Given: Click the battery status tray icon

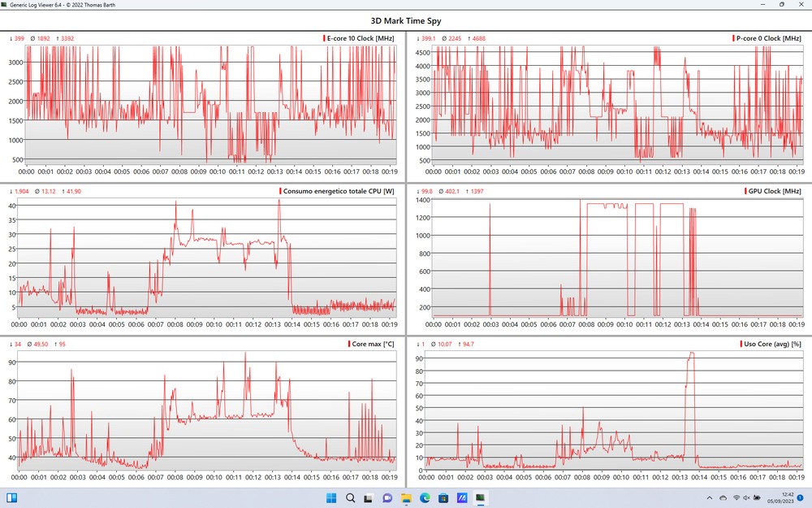Looking at the screenshot, I should coord(757,498).
